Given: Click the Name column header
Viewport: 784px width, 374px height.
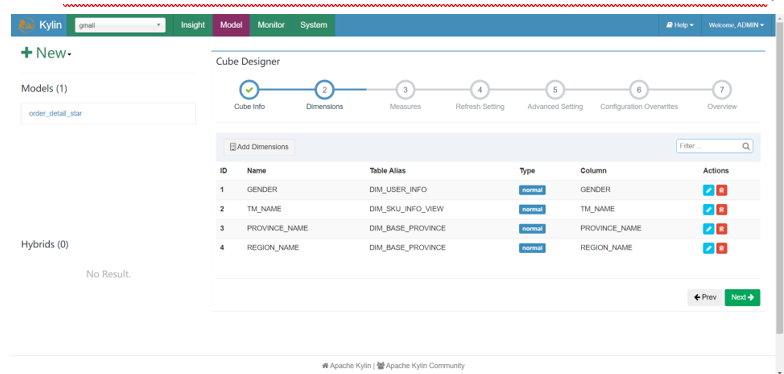Looking at the screenshot, I should pyautogui.click(x=256, y=170).
